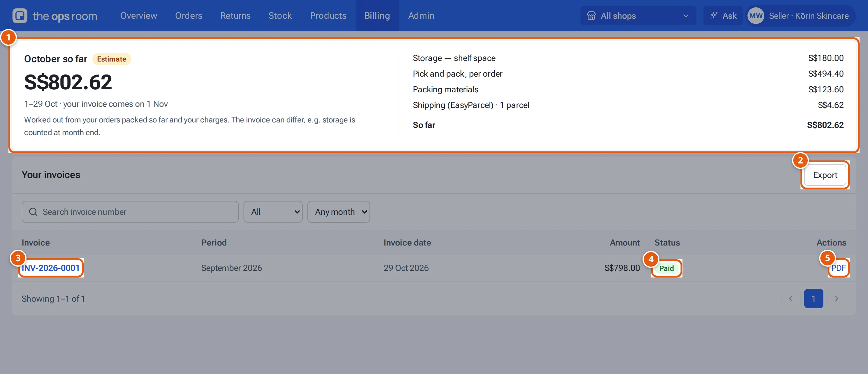Click the S$802.62 estimate total
The height and width of the screenshot is (374, 868).
pyautogui.click(x=68, y=82)
